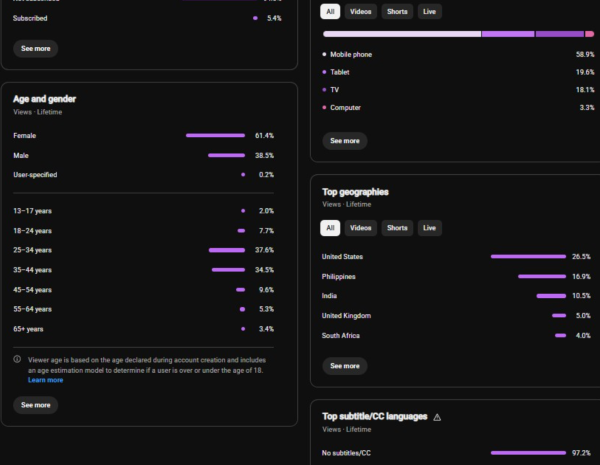This screenshot has height=465, width=600.
Task: Click the info icon beside viewer age note
Action: pyautogui.click(x=17, y=359)
